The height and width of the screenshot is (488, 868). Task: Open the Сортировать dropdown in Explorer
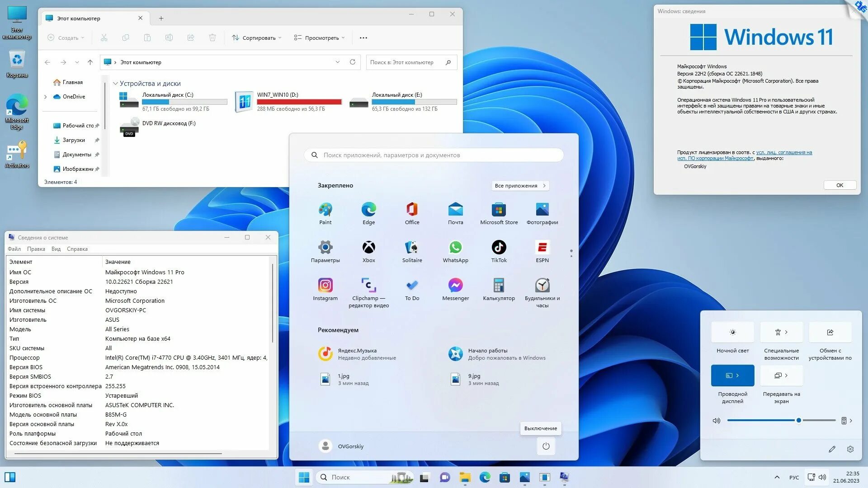(256, 38)
